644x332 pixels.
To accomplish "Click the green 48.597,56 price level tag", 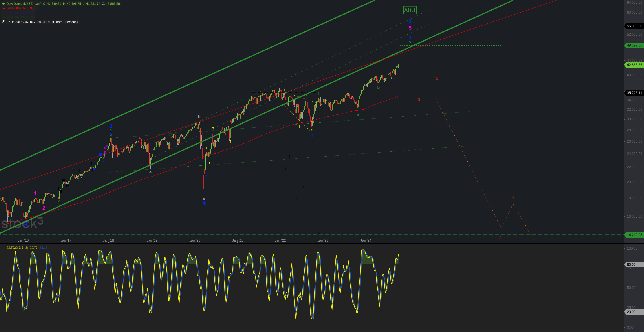I will pyautogui.click(x=634, y=45).
